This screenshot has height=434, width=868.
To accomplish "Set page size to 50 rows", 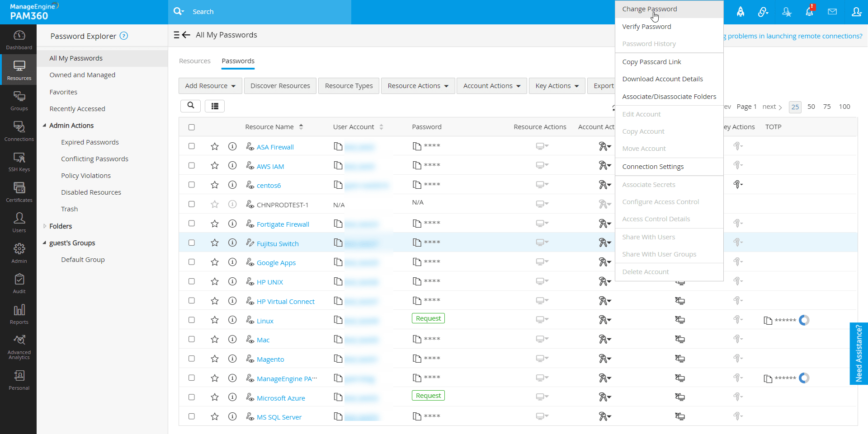I will [x=811, y=107].
